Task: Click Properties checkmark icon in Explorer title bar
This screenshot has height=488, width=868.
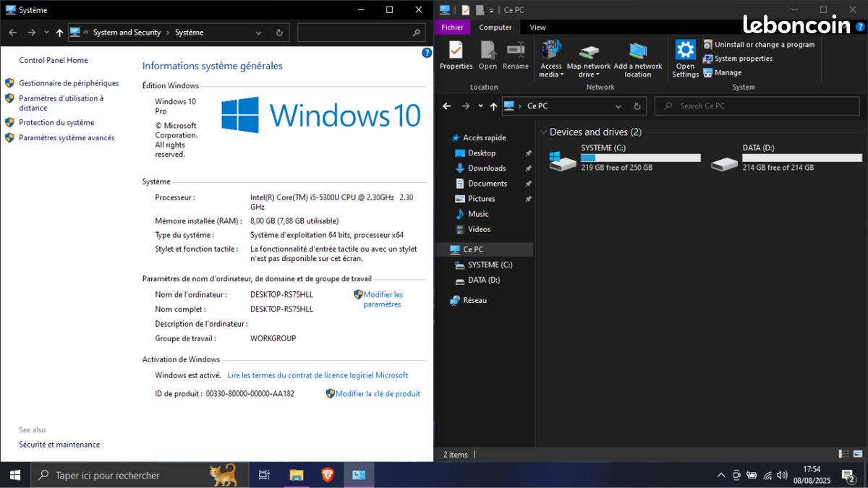Action: click(465, 10)
